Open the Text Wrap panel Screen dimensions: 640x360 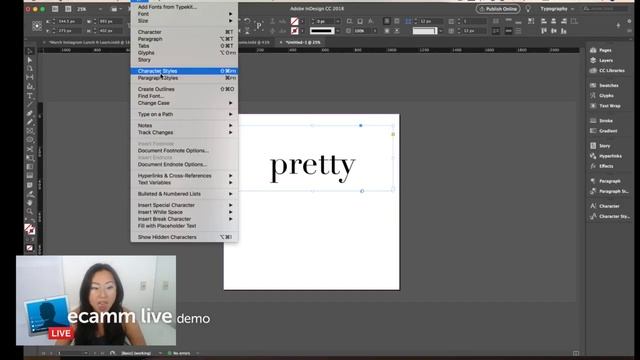click(x=605, y=106)
